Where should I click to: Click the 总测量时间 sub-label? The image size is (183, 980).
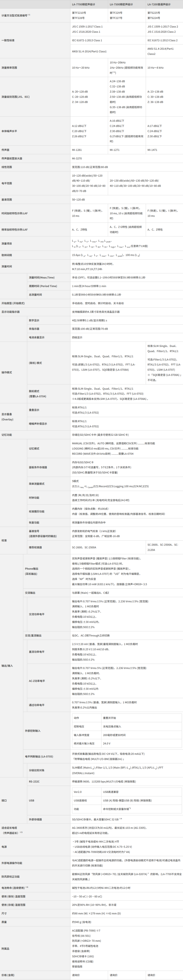[35, 295]
